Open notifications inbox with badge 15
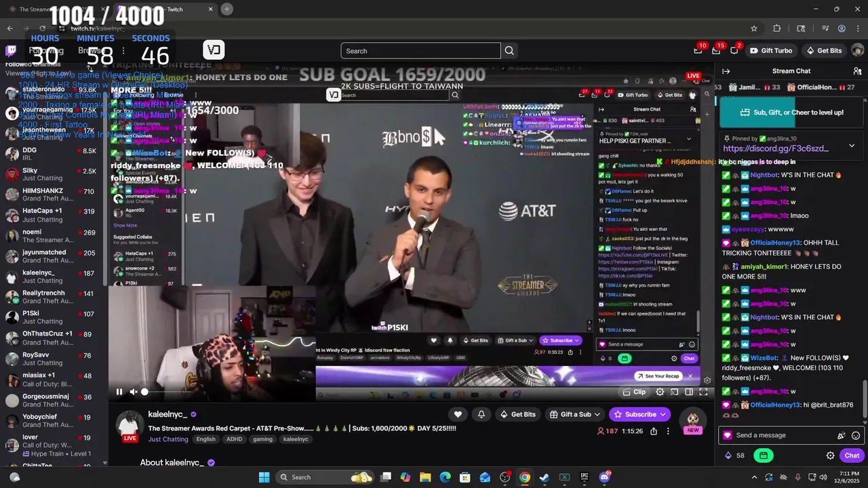Viewport: 868px width, 488px height. [x=716, y=51]
